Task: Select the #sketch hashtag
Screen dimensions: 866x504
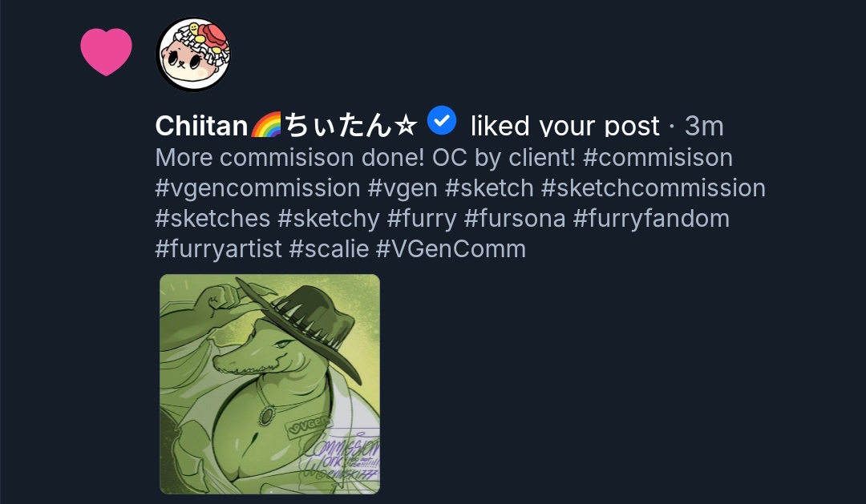Action: tap(489, 187)
